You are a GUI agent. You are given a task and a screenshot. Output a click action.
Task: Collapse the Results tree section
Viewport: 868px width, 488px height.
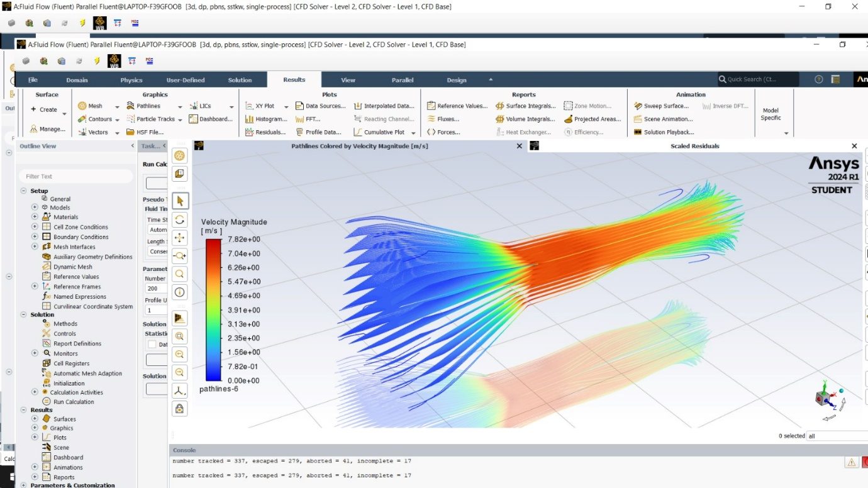click(x=23, y=410)
